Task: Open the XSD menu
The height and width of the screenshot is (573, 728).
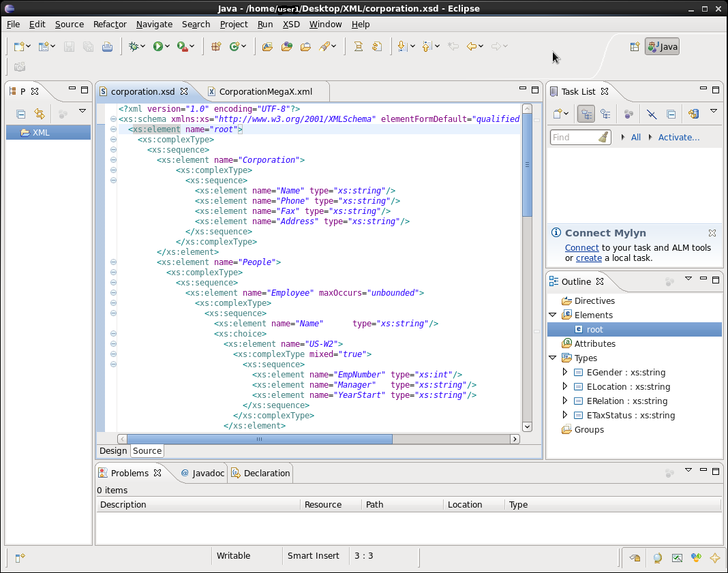Action: (x=291, y=24)
